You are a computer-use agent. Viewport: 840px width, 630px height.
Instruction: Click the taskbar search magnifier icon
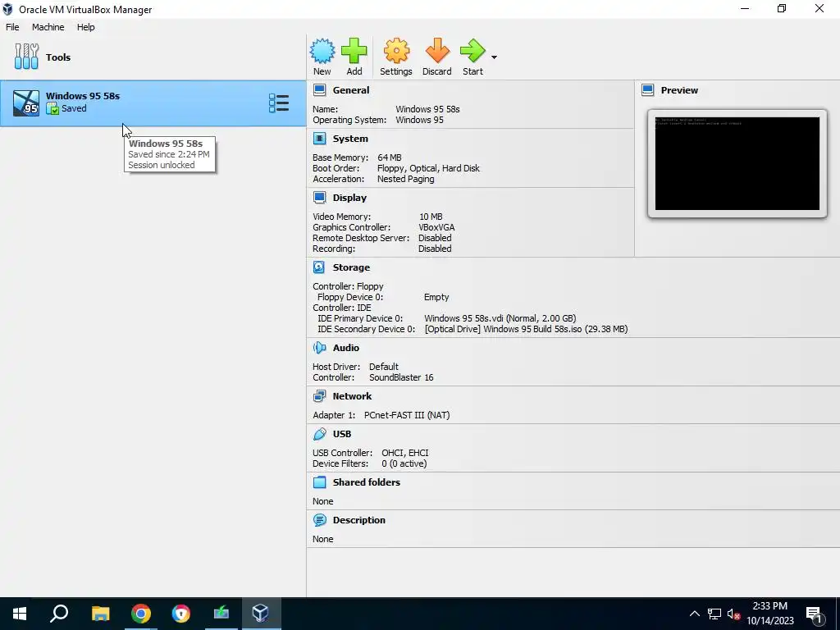pyautogui.click(x=59, y=614)
